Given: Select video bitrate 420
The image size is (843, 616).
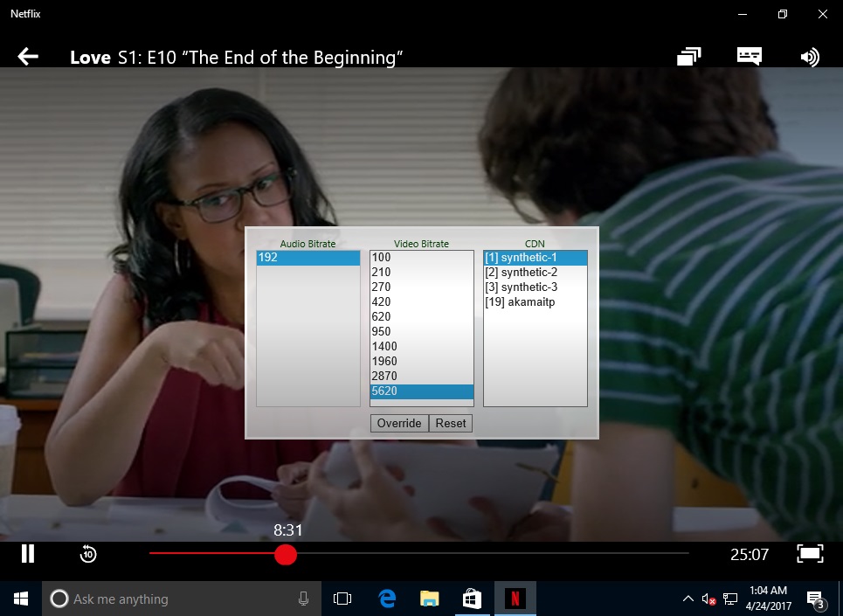Looking at the screenshot, I should click(x=421, y=302).
